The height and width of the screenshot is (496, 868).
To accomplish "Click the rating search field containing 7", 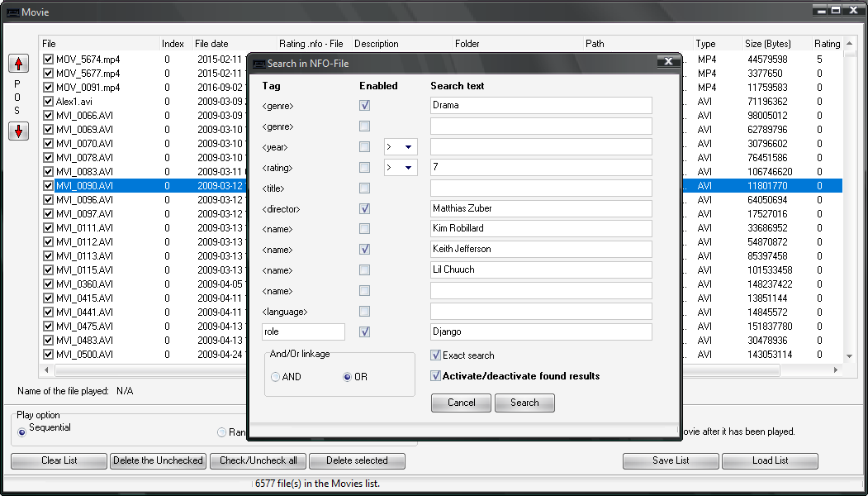I will 542,167.
